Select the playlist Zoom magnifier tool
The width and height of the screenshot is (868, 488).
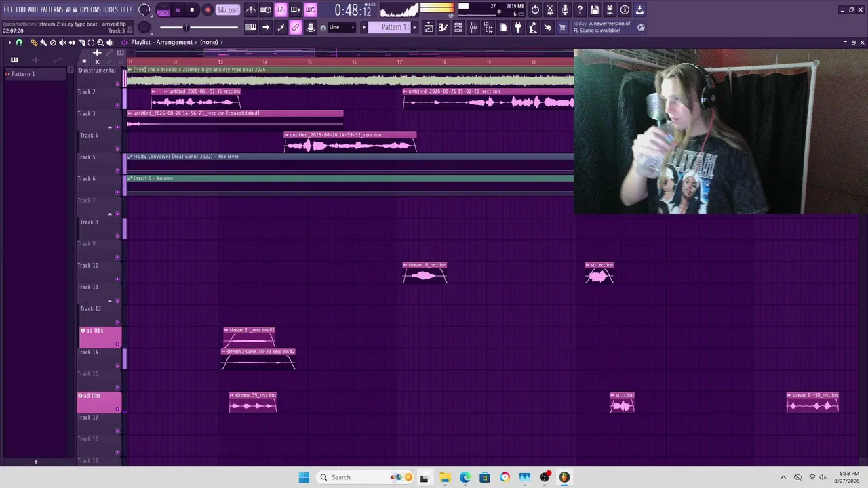[x=100, y=43]
